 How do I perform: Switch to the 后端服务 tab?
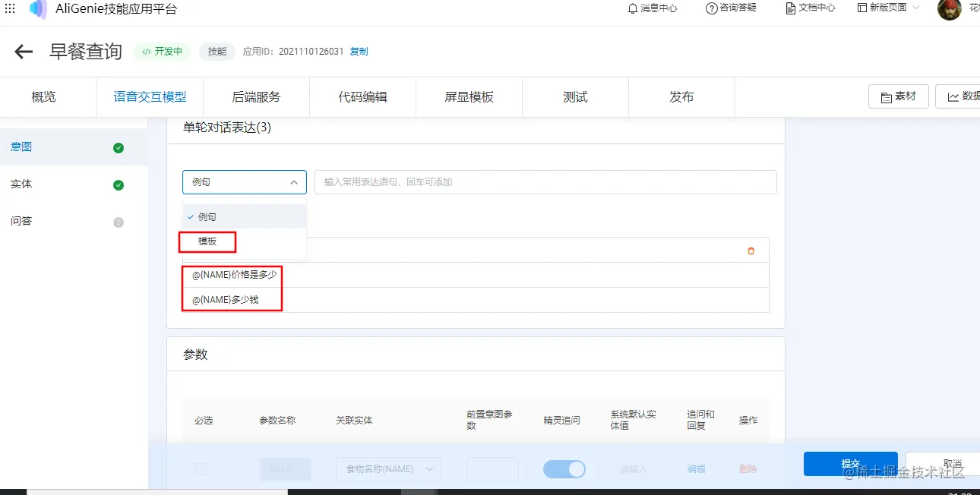tap(257, 97)
